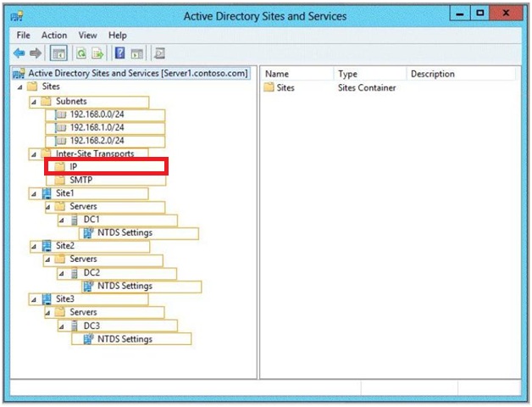Click the DC2 server icon
532x407 pixels.
point(75,273)
